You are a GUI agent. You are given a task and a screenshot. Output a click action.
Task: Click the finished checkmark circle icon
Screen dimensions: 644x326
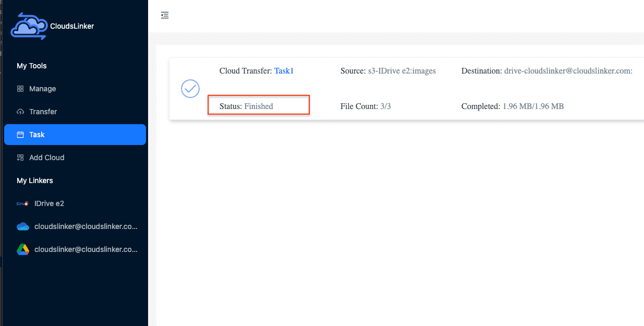pyautogui.click(x=190, y=89)
